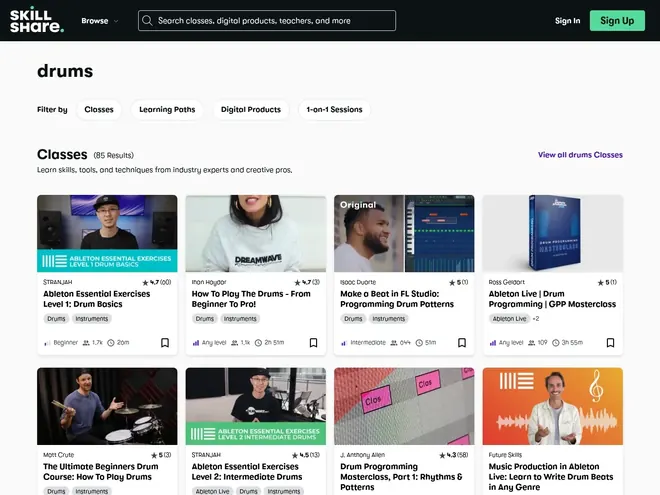660x495 pixels.
Task: Open The Ultimate Beginners Drum Course title
Action: point(101,472)
